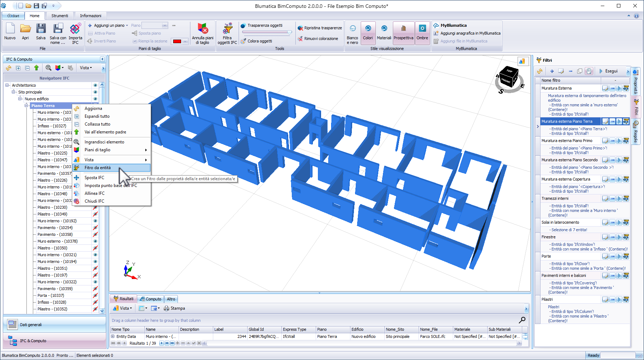Click the Esegui run filter button
Screen dimensions: 644x360
tap(608, 71)
